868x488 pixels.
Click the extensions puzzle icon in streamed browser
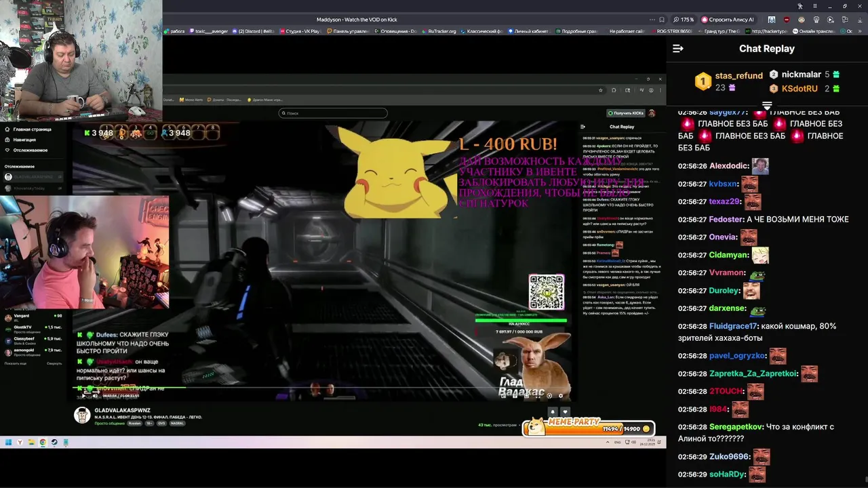pos(614,90)
